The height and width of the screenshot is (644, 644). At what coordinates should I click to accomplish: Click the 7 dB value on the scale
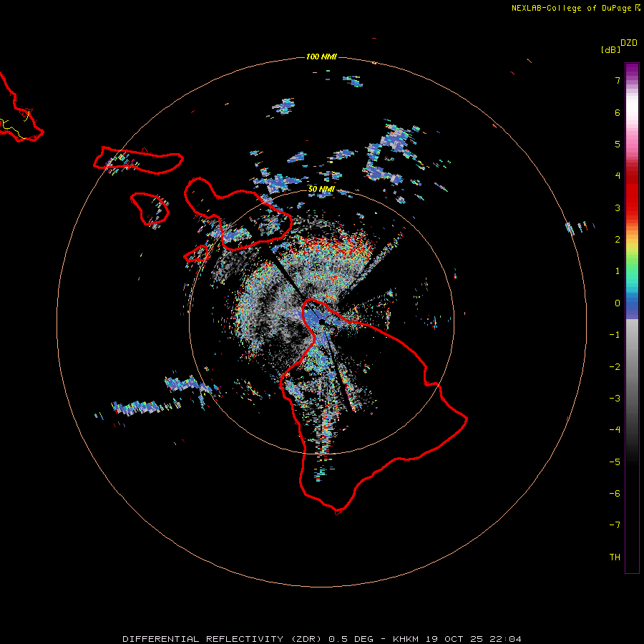click(x=618, y=80)
